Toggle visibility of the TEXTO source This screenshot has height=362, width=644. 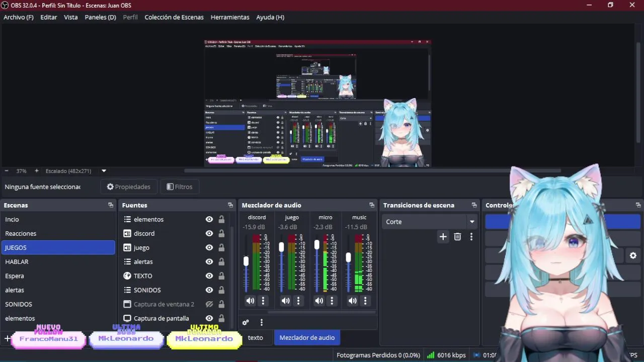point(209,276)
